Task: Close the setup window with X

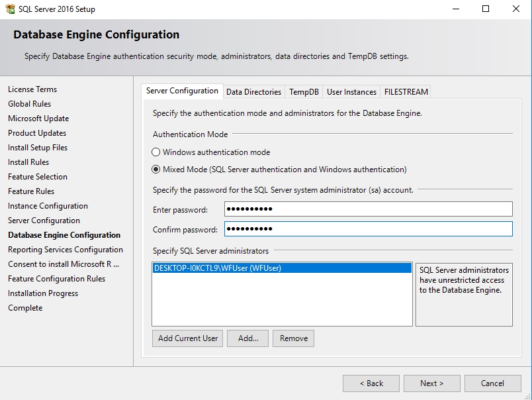Action: (516, 9)
